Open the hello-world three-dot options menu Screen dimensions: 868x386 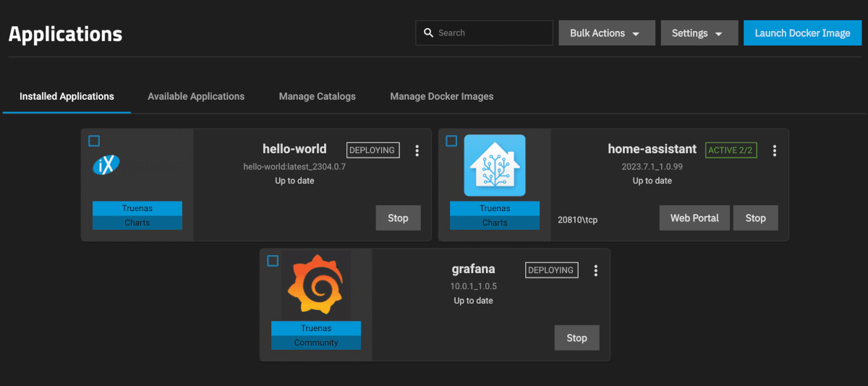click(417, 150)
